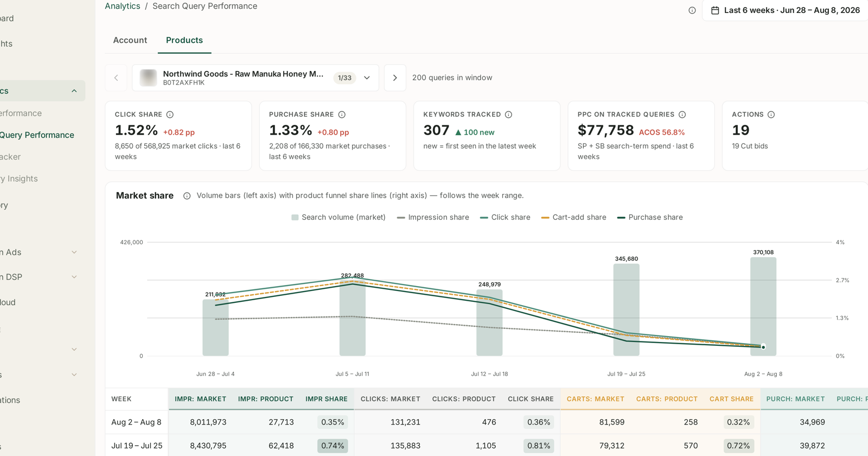Toggle Click share legend series
The image size is (868, 456).
(x=505, y=217)
